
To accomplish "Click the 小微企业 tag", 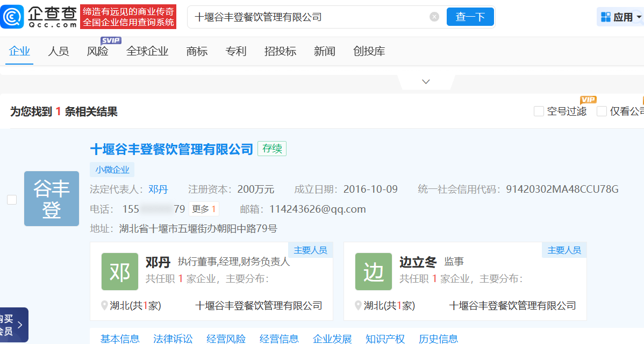I will 112,170.
